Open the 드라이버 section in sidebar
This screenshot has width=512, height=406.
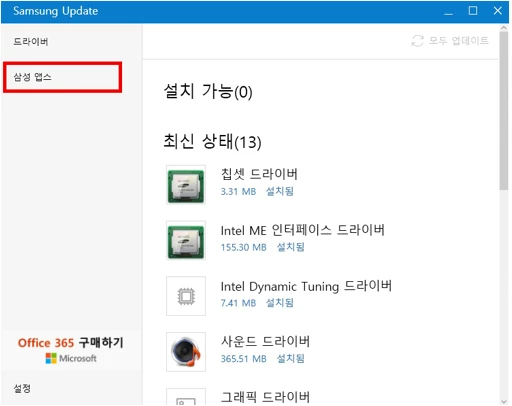31,42
